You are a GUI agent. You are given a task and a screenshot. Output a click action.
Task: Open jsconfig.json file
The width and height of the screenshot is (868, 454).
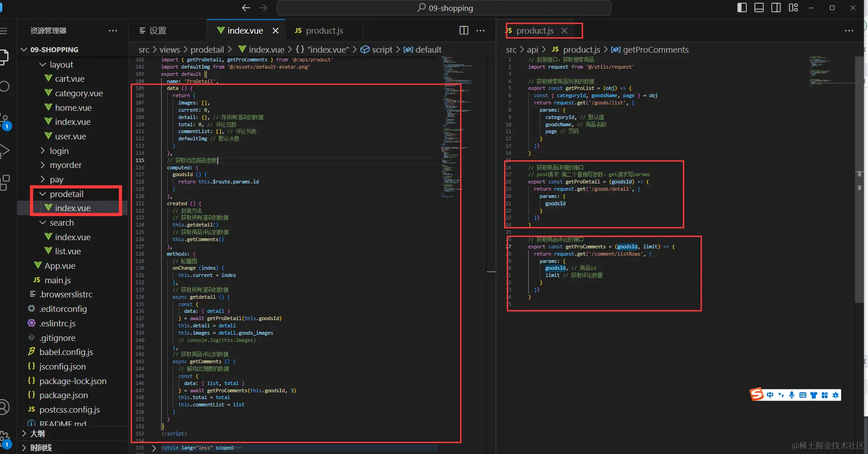(x=62, y=366)
